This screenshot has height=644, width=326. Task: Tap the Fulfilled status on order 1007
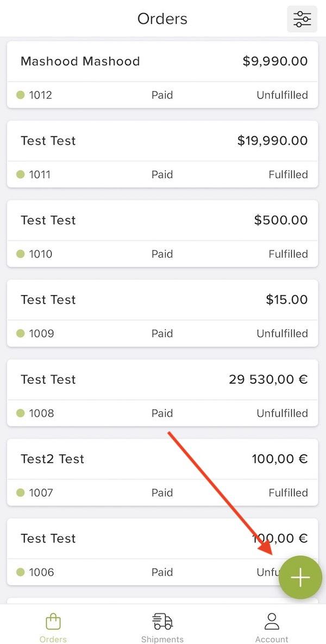point(287,493)
